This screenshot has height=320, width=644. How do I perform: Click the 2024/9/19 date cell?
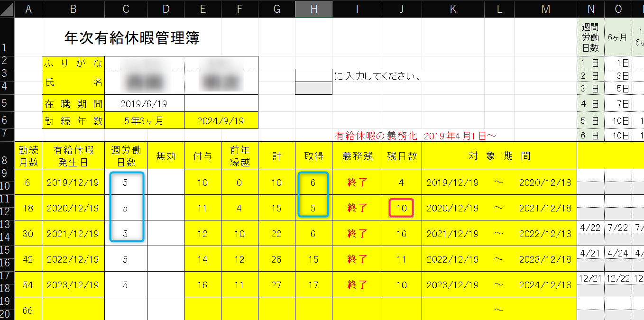click(221, 121)
